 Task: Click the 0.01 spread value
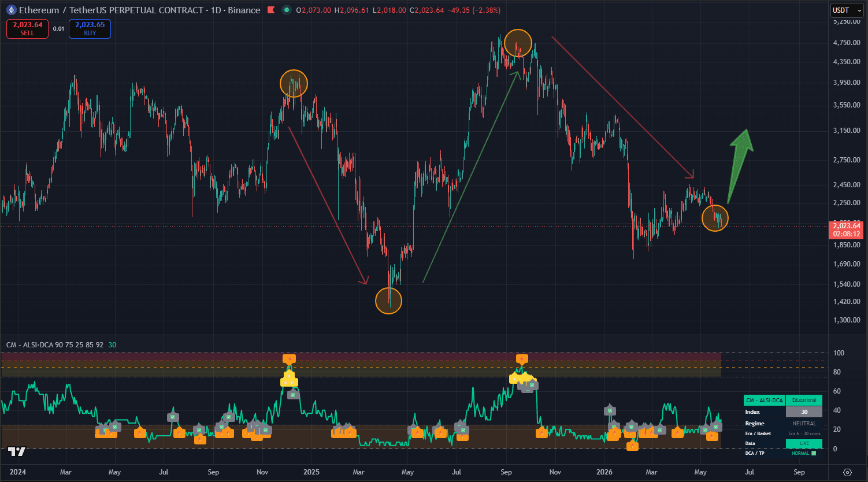tap(58, 29)
